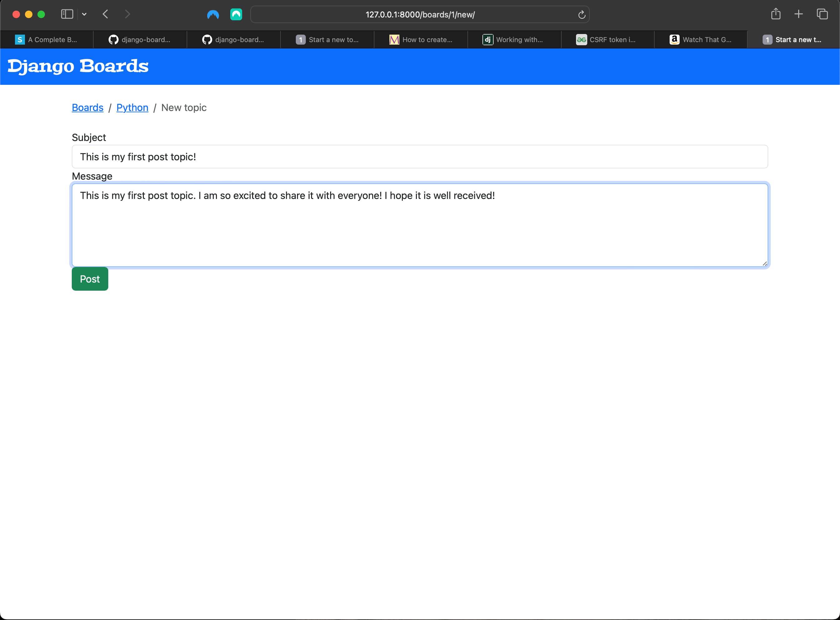Screen dimensions: 840x620
Task: Open the Share icon in toolbar
Action: click(x=776, y=14)
